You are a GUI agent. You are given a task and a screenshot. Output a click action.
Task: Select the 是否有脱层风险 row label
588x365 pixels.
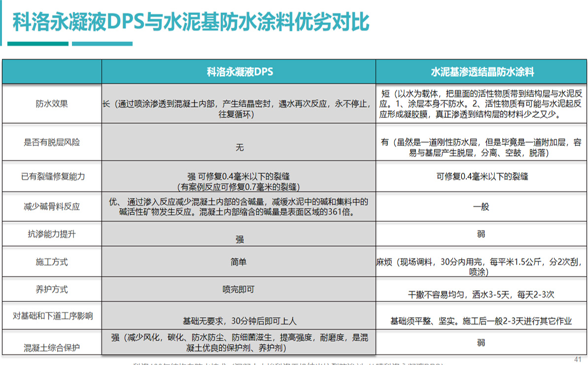[52, 143]
